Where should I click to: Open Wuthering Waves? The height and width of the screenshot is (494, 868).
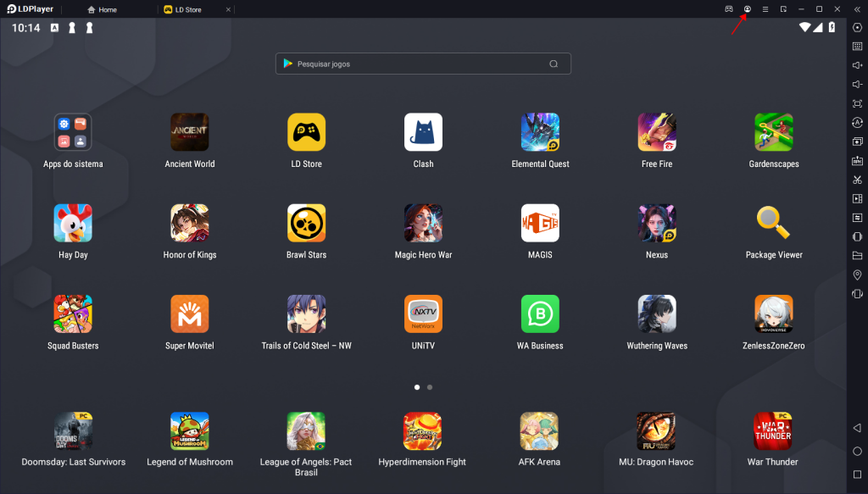pos(657,314)
